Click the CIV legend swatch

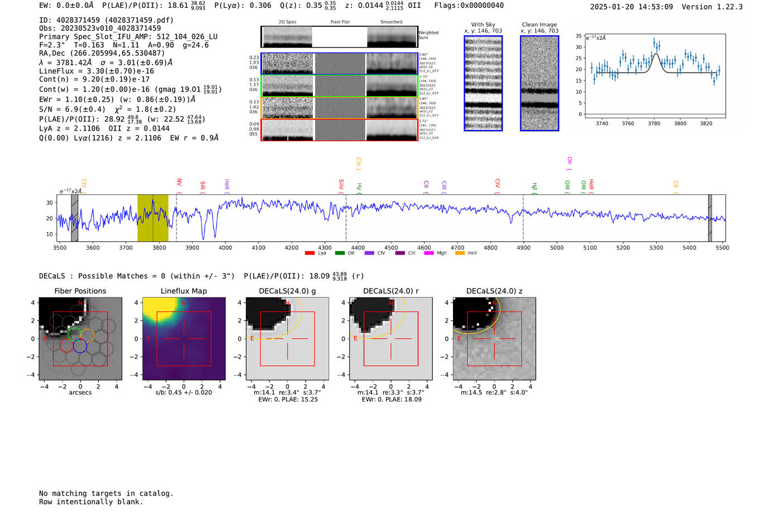(369, 253)
